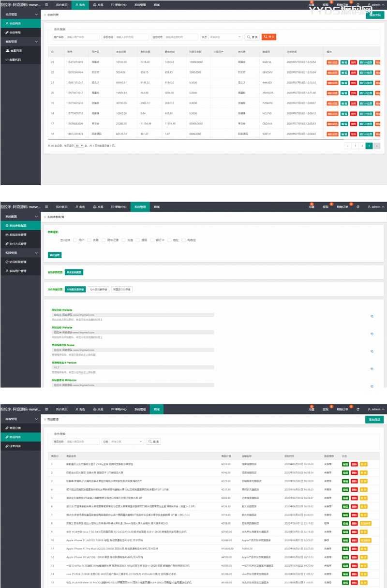Tick the 充值 cleanup checkbox

tap(123, 240)
